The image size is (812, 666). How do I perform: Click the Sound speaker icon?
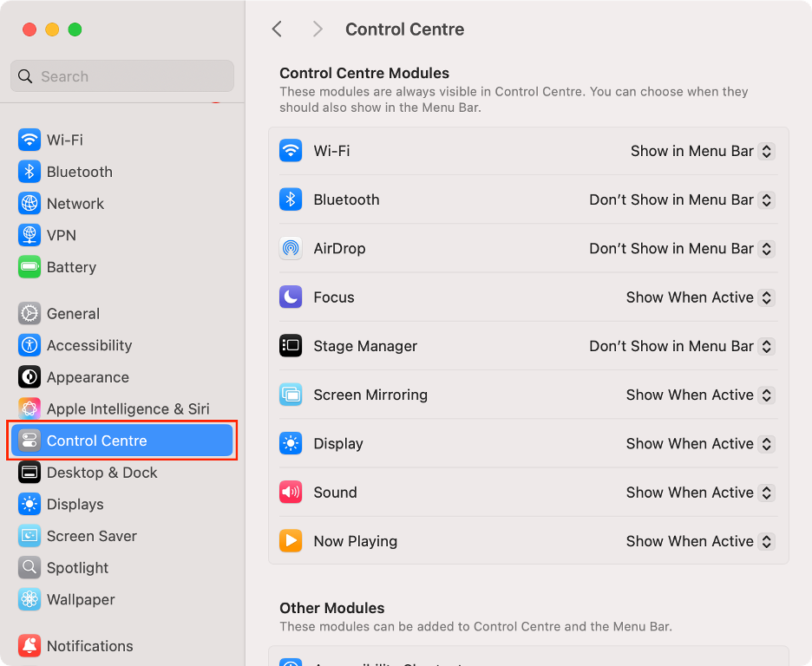point(291,493)
